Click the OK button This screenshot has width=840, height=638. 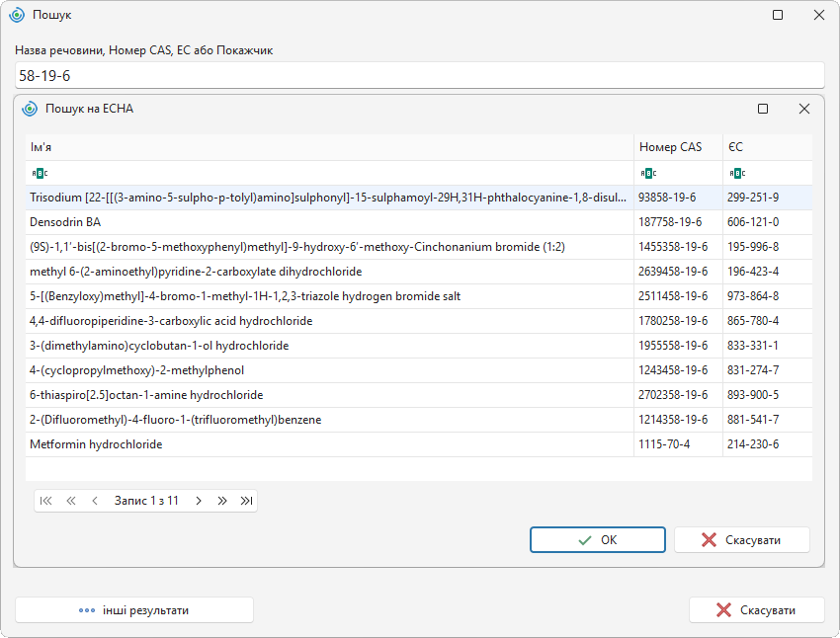pos(598,539)
